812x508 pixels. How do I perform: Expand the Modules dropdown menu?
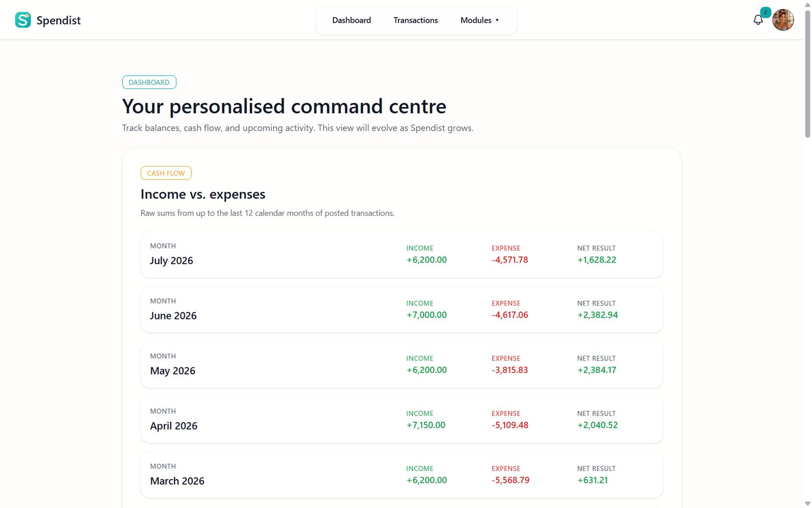(480, 20)
